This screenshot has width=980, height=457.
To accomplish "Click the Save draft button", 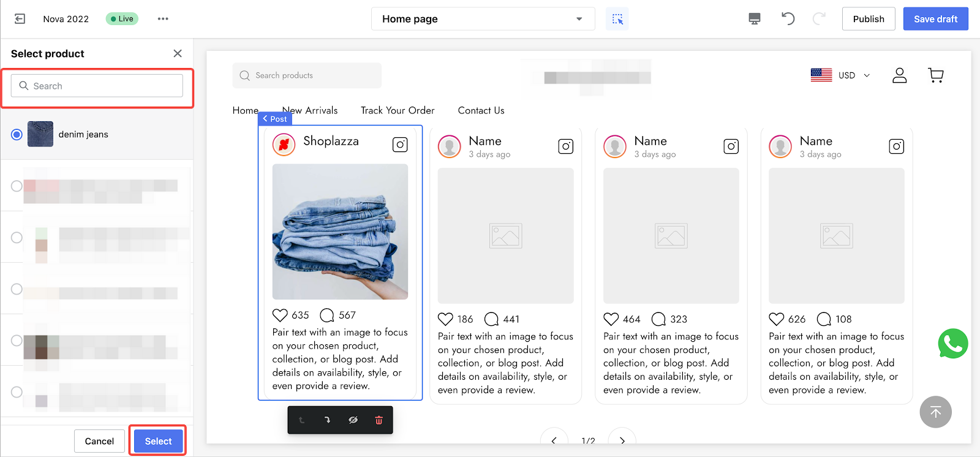I will 935,19.
